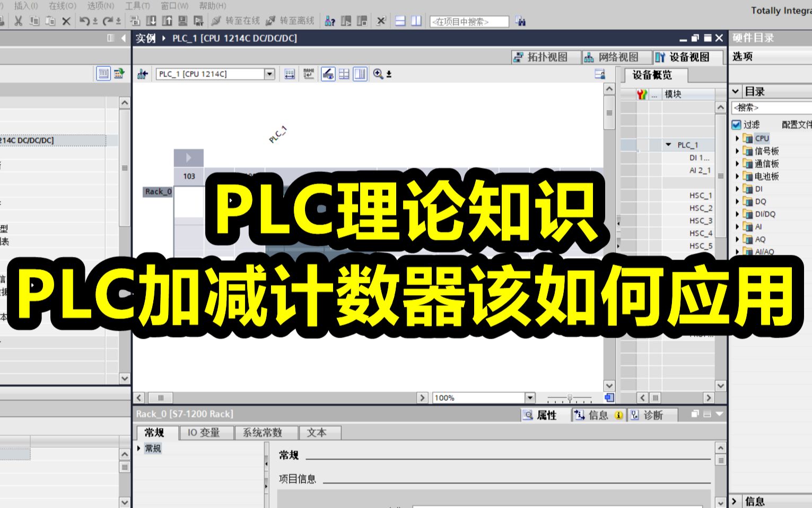Viewport: 812px width, 508px height.
Task: Click the Start runtime (RT) icon
Action: click(x=199, y=21)
